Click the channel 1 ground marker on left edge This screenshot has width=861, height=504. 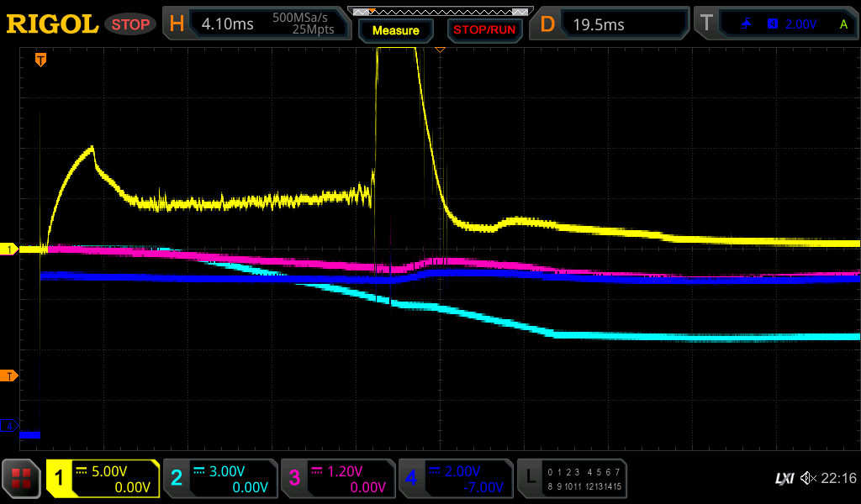click(x=10, y=249)
